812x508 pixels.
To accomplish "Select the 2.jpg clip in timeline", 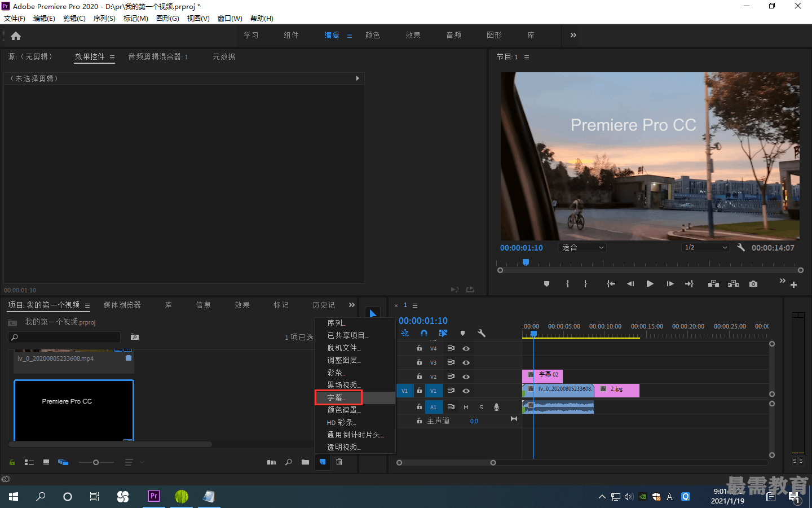I will click(617, 390).
